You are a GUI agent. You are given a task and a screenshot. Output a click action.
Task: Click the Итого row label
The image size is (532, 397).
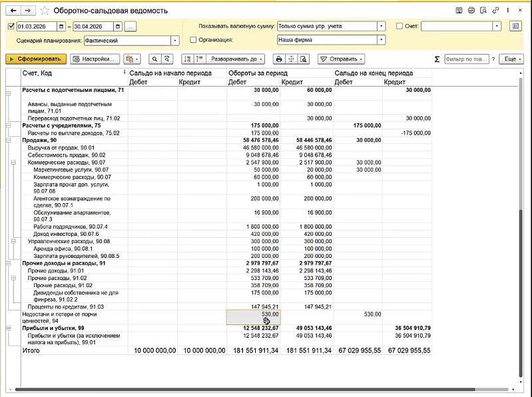pyautogui.click(x=31, y=350)
